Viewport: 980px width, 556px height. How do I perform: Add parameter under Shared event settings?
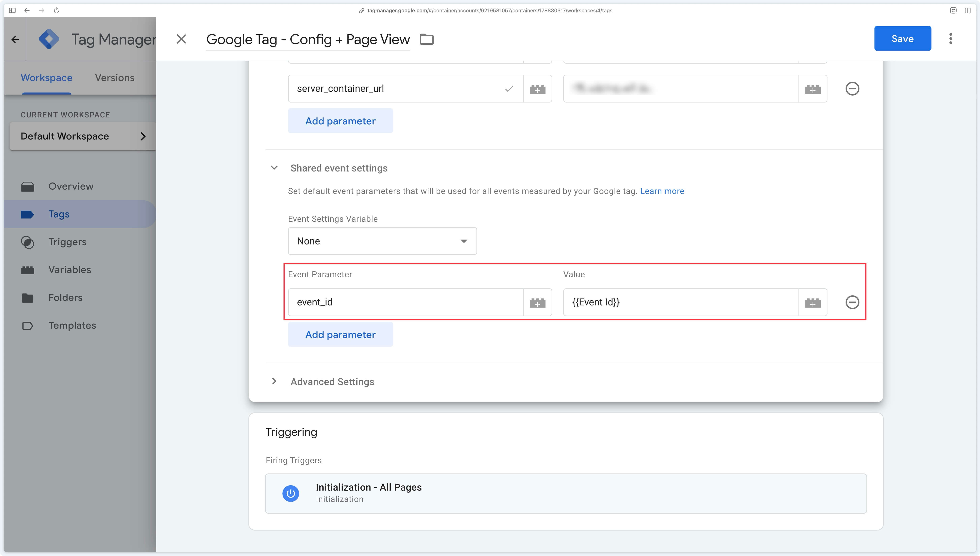[340, 334]
